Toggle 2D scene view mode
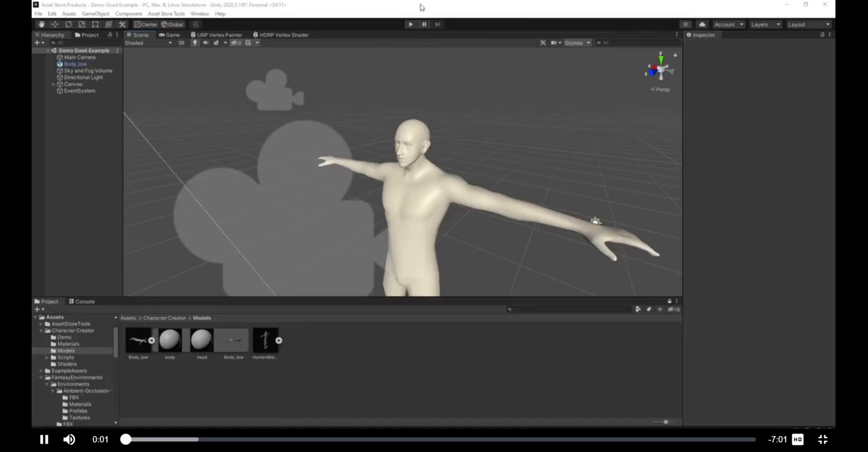This screenshot has height=452, width=868. coord(181,43)
